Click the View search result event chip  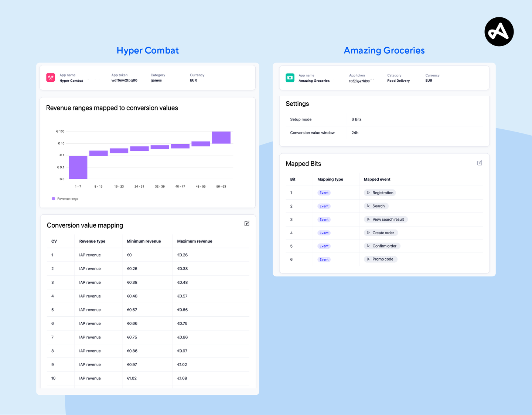[385, 219]
